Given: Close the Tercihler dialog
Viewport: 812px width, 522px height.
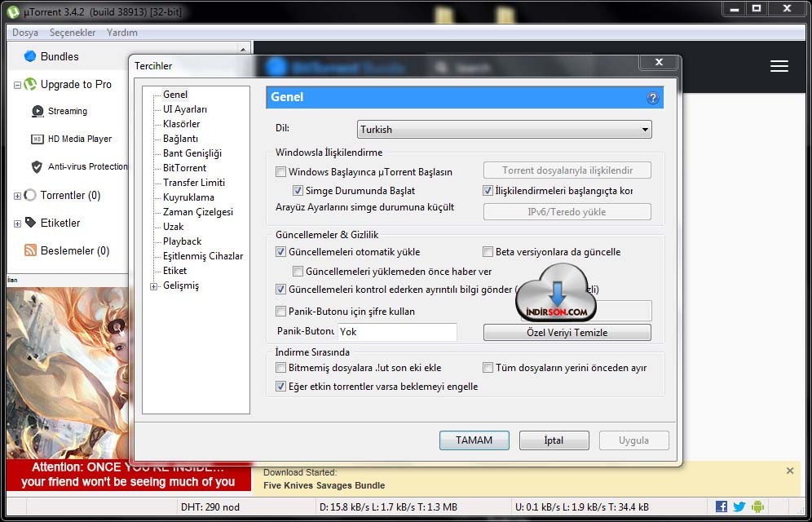Looking at the screenshot, I should pyautogui.click(x=659, y=62).
